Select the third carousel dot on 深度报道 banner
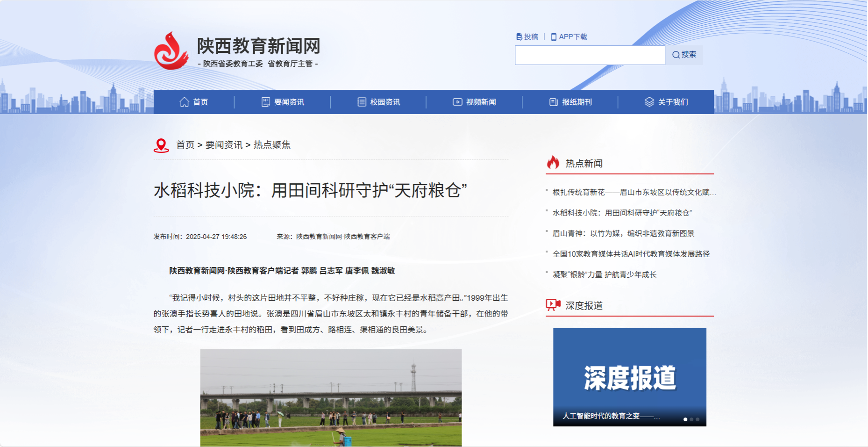 coord(697,419)
